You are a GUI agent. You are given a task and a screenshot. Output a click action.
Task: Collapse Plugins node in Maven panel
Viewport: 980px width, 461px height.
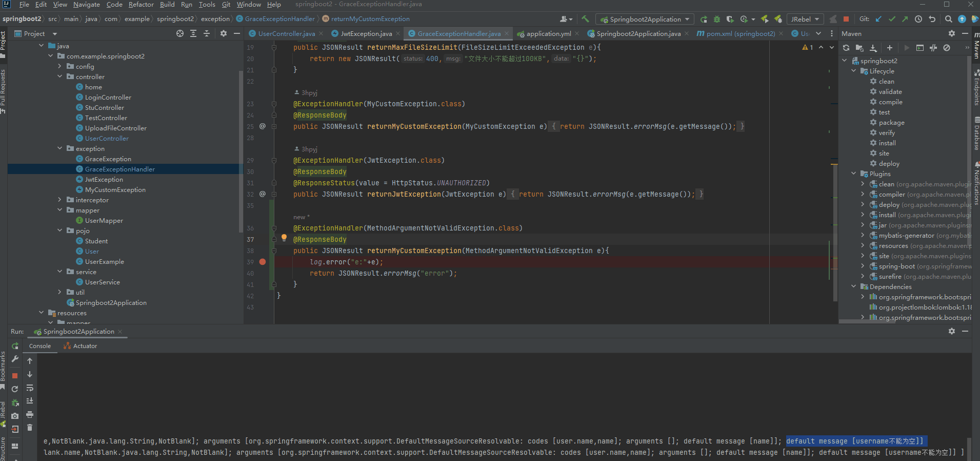(854, 174)
